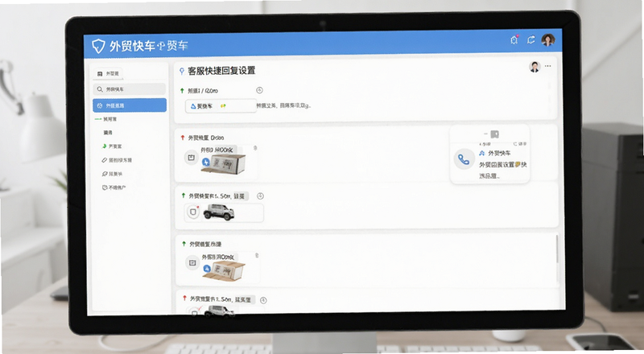Viewport: 644px width, 354px height.
Task: Click the round box icon in the green-arrow box card
Action: click(x=192, y=262)
